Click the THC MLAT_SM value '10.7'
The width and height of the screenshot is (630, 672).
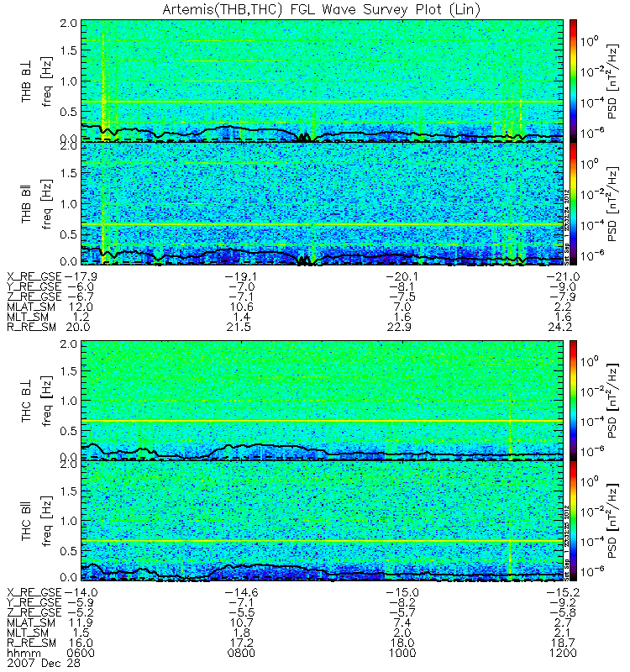click(x=241, y=622)
